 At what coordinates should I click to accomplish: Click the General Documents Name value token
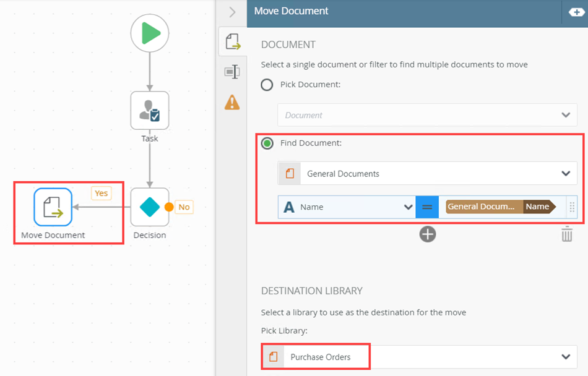[x=500, y=207]
